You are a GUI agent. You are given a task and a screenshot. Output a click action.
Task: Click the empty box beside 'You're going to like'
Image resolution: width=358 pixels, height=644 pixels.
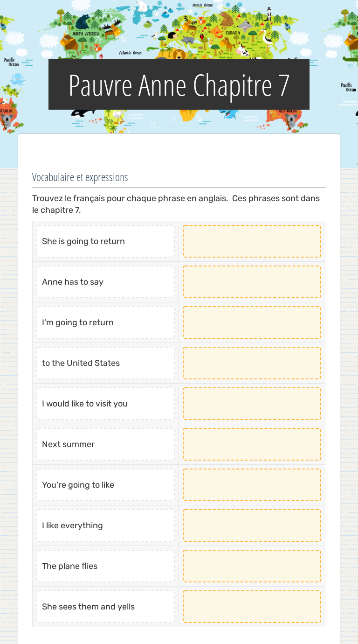(252, 485)
